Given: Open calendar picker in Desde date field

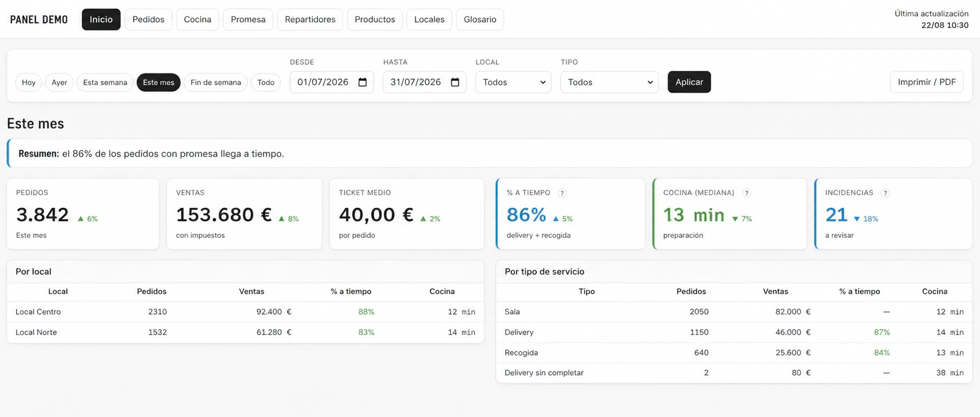Looking at the screenshot, I should 363,82.
